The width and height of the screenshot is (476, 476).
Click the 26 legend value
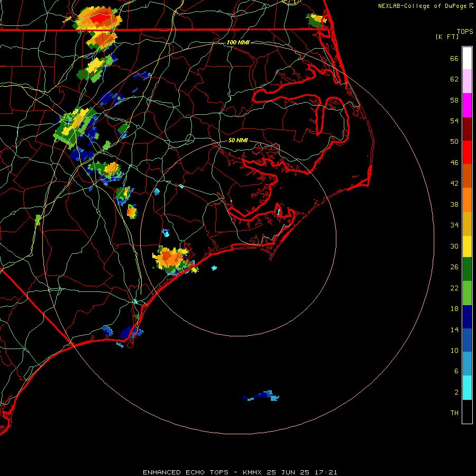(454, 267)
